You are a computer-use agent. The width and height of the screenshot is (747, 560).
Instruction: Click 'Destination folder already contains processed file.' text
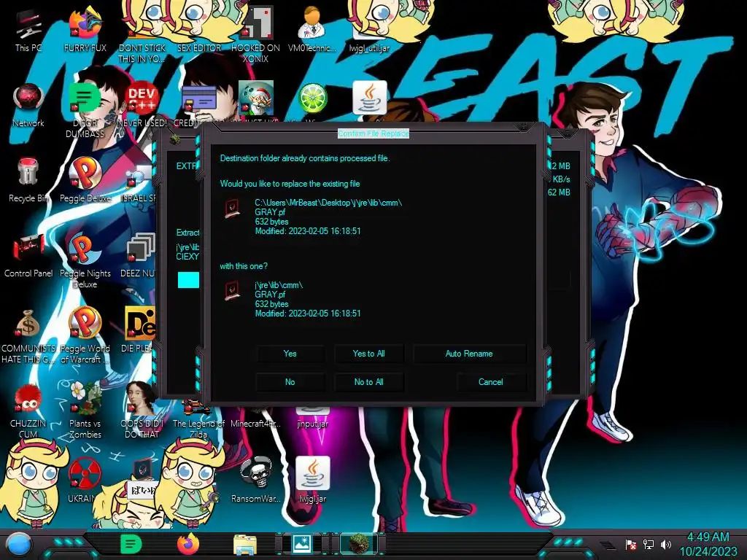click(305, 158)
